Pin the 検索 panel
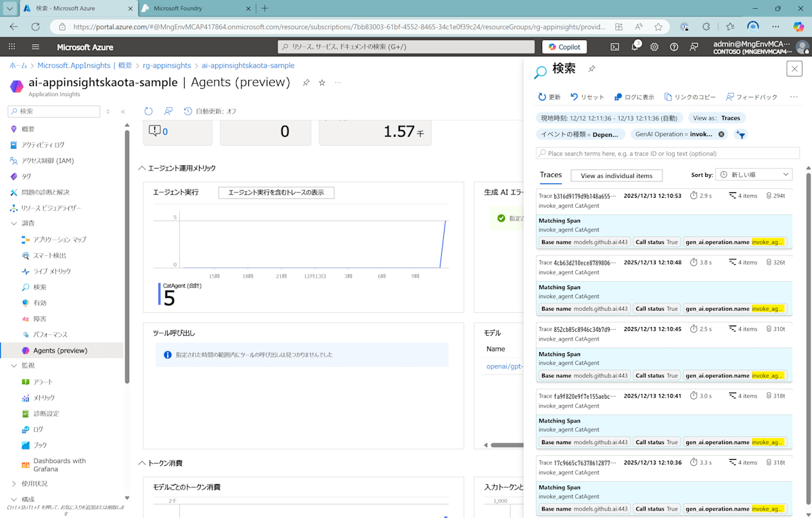Viewport: 812px width, 518px height. point(591,69)
